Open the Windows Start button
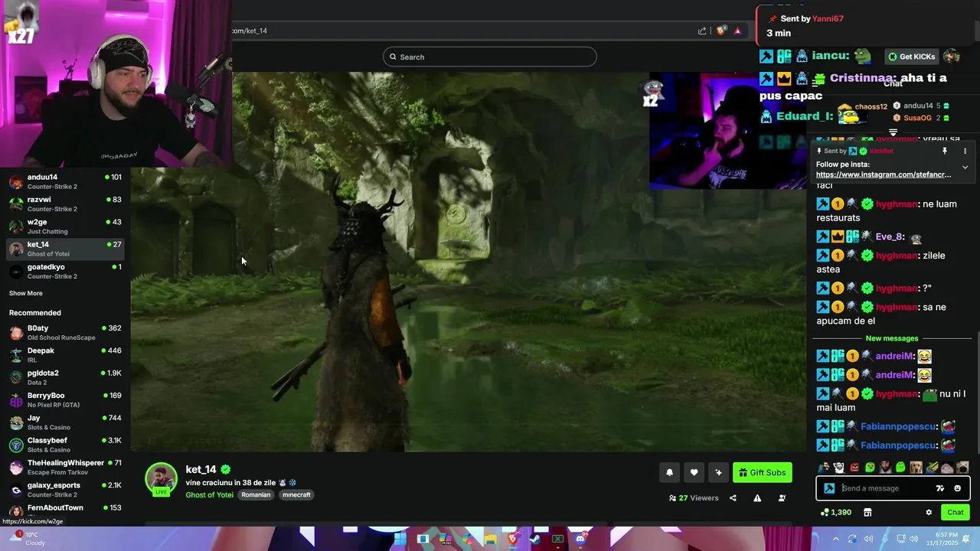 click(x=400, y=539)
